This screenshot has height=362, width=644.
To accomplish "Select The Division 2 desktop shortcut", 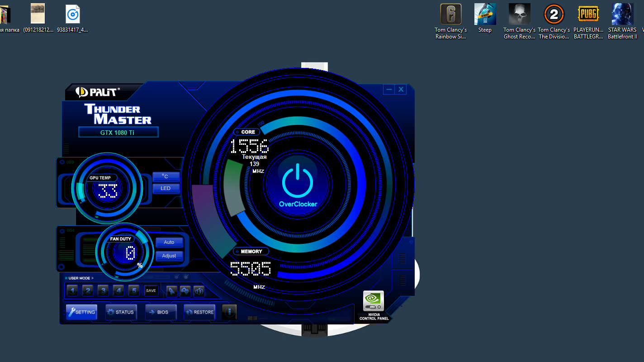I will click(x=554, y=21).
